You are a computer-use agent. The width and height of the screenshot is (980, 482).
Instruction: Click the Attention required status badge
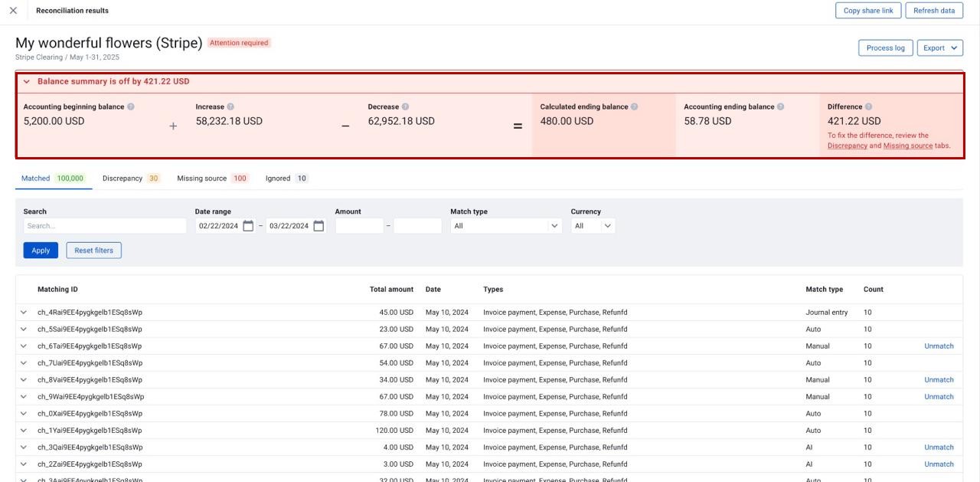pos(239,43)
